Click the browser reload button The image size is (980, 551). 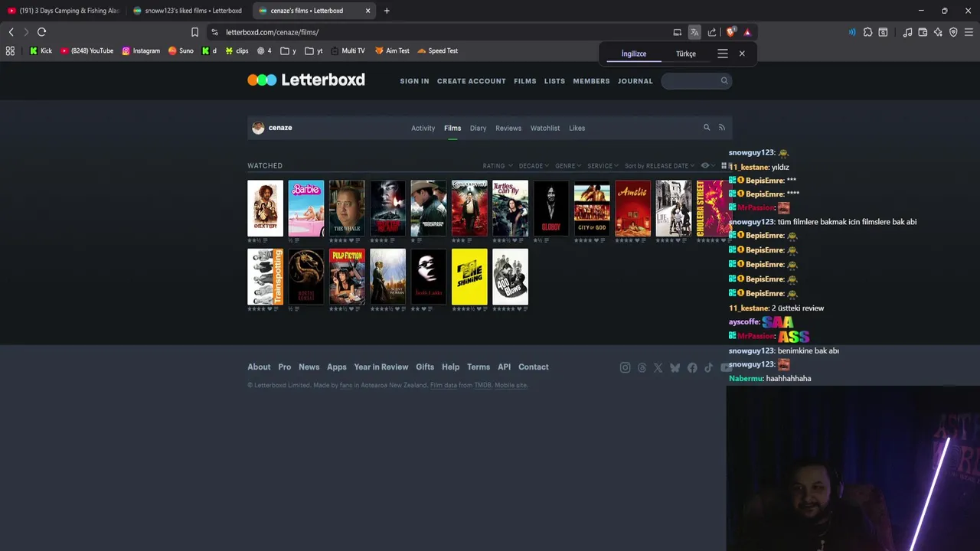coord(42,32)
